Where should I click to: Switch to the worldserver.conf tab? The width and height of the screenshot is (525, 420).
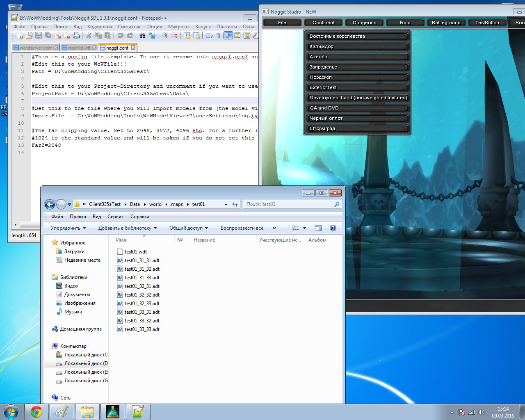pyautogui.click(x=36, y=48)
